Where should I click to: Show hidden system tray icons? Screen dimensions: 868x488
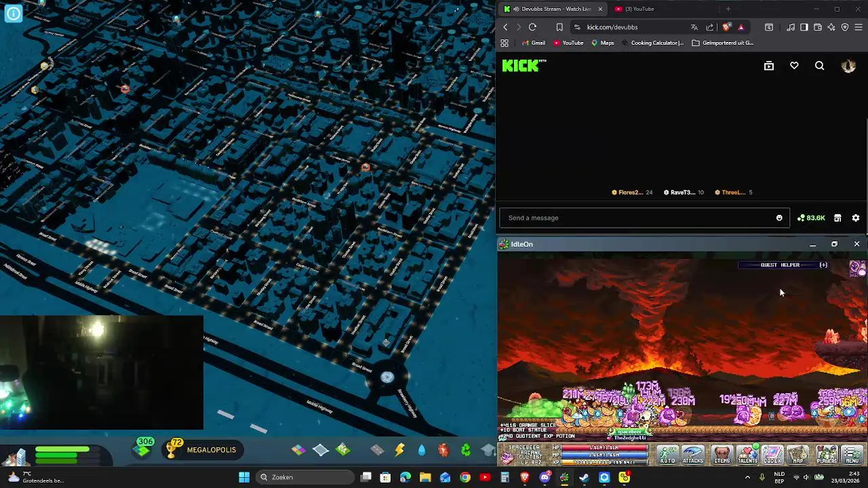747,477
